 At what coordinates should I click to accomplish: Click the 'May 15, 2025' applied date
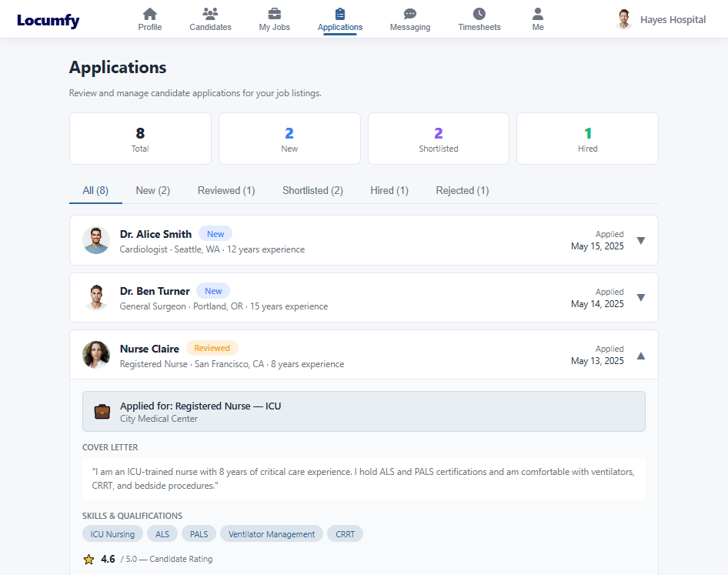click(x=597, y=246)
